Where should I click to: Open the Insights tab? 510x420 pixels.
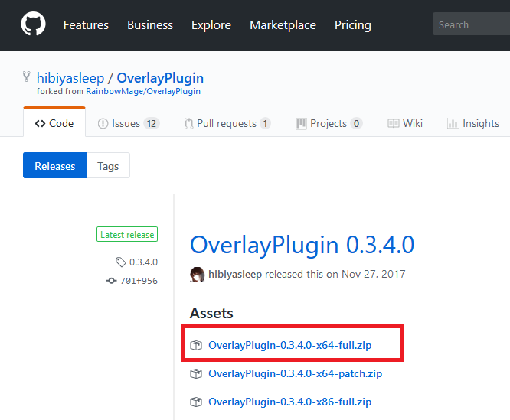(x=473, y=123)
